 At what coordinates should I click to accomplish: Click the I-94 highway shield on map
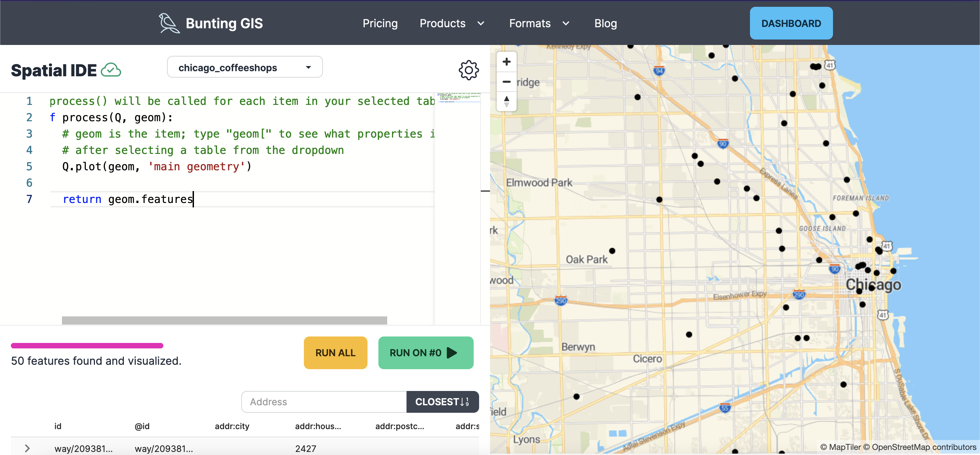pyautogui.click(x=659, y=70)
